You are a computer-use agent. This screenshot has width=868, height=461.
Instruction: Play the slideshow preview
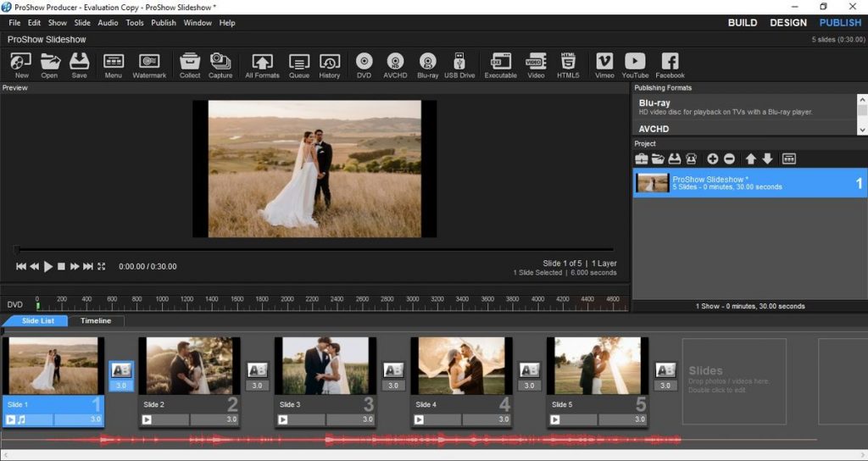tap(48, 266)
